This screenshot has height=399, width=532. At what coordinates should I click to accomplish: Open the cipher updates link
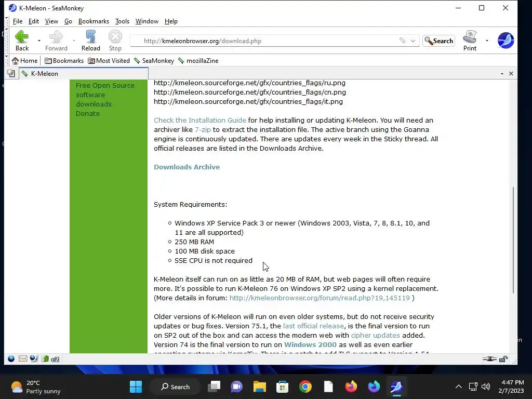(375, 335)
